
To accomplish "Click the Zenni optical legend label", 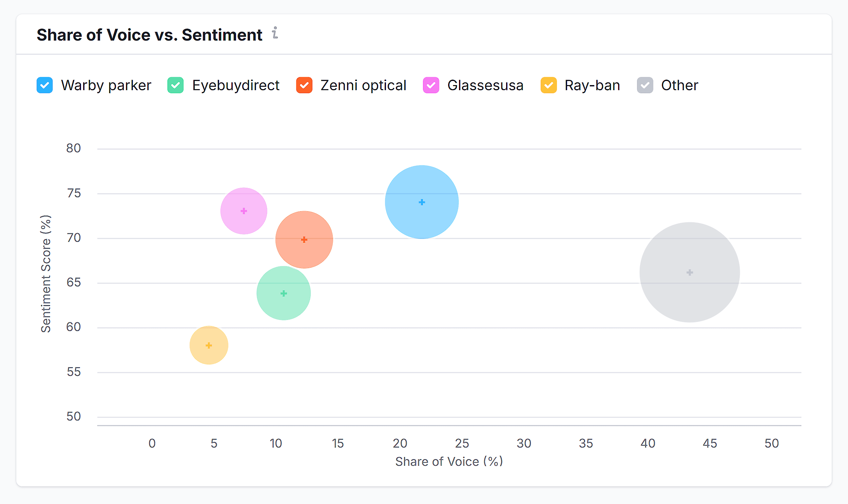I will (363, 85).
